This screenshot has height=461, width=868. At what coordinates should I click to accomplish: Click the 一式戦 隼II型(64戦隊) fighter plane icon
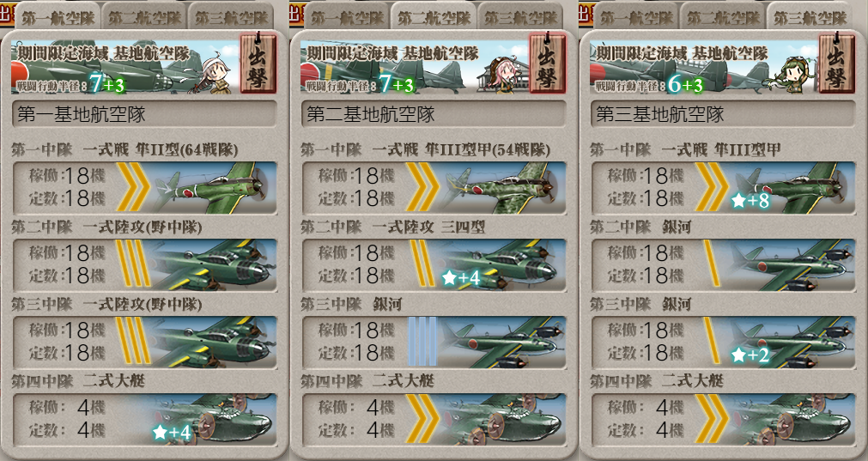point(213,188)
